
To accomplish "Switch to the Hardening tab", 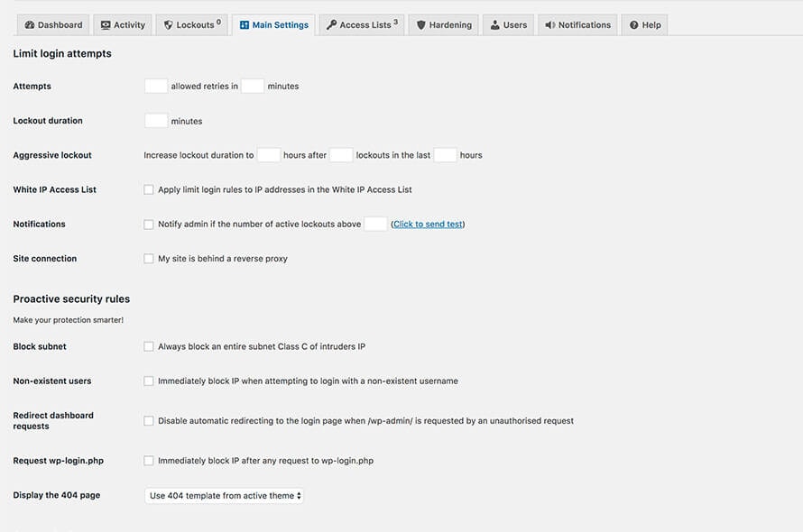I will pyautogui.click(x=443, y=25).
